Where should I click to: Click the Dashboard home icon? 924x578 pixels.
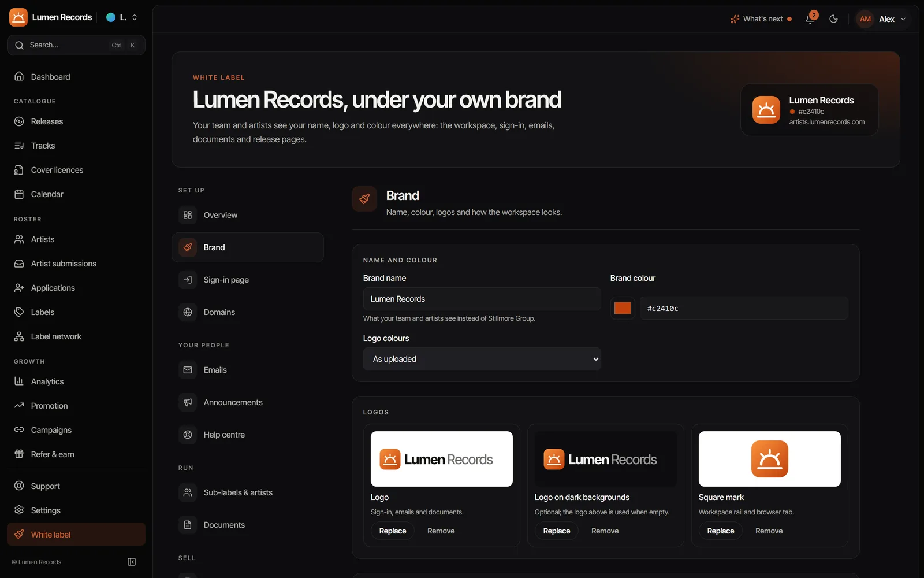19,76
